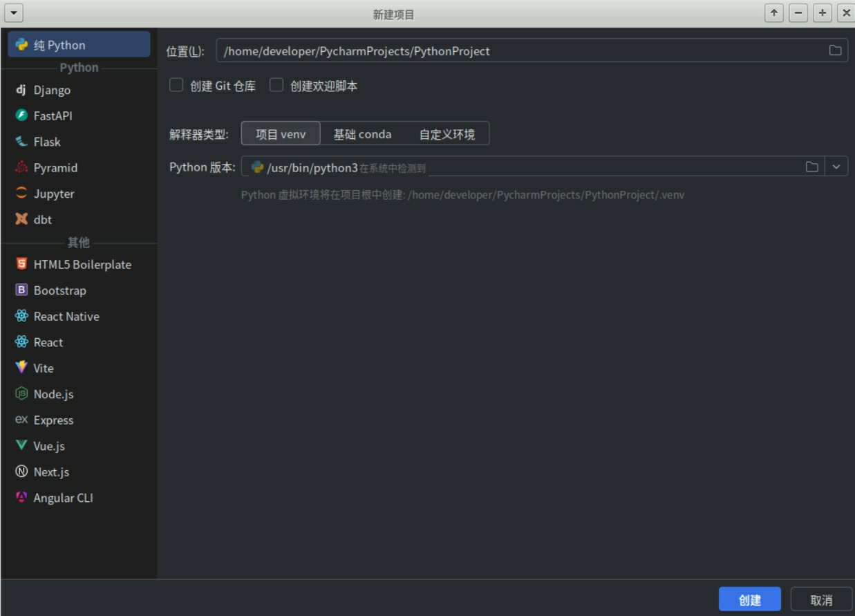Select HTML5 Boilerplate text label
855x616 pixels.
[82, 264]
